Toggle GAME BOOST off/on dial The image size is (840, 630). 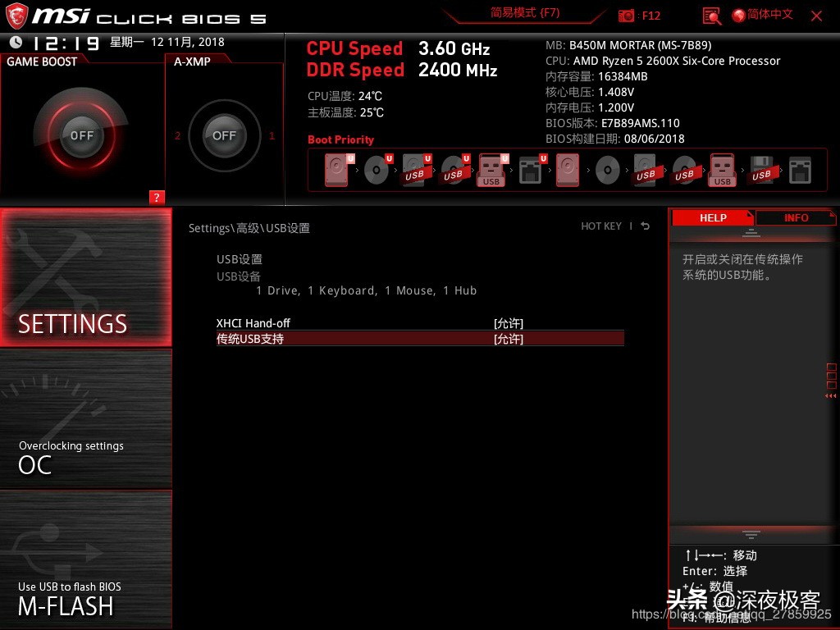(81, 134)
